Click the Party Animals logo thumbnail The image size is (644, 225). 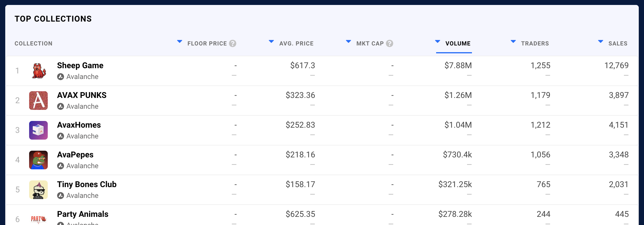[x=38, y=219]
